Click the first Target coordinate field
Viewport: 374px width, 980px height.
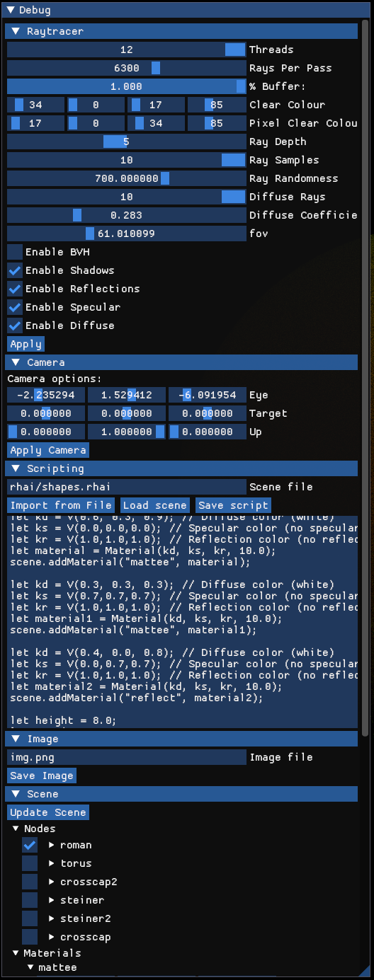click(x=46, y=413)
